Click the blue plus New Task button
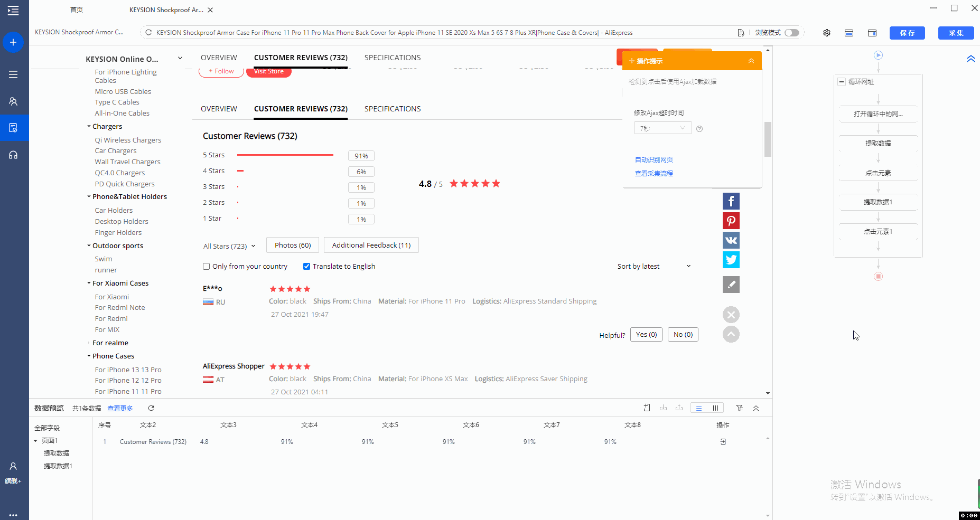Viewport: 980px width, 520px height. 13,42
